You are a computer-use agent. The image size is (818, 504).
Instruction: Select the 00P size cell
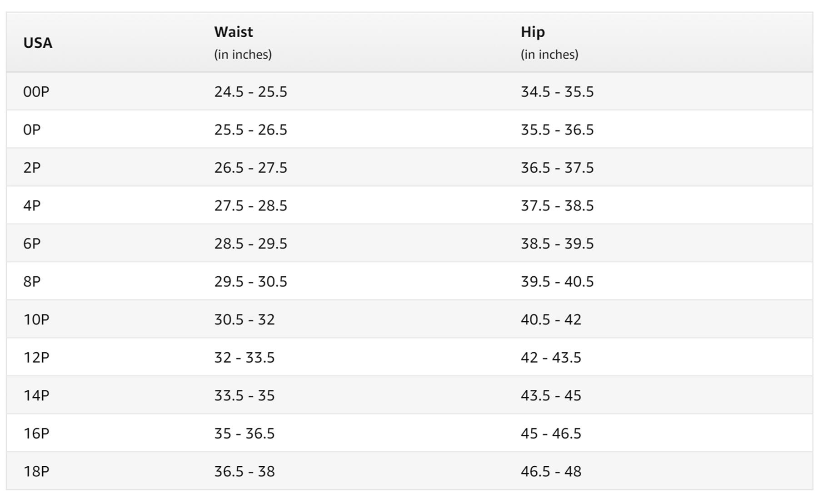36,92
